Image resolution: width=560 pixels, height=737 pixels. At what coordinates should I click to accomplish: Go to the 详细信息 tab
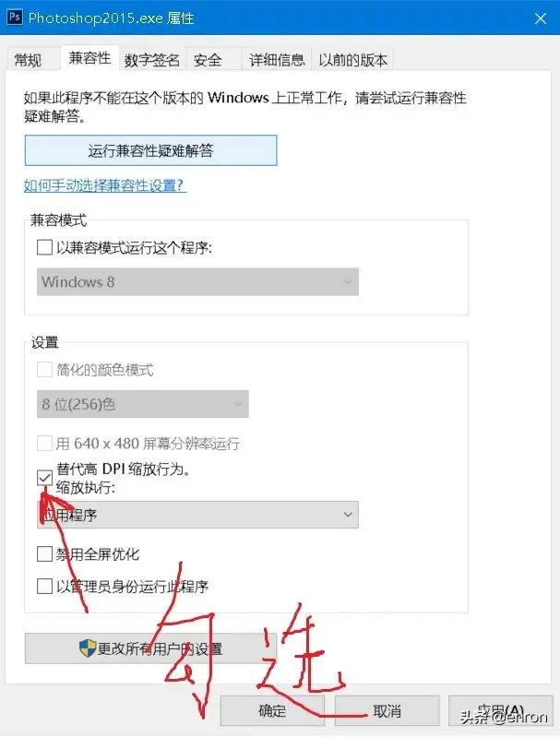coord(277,60)
